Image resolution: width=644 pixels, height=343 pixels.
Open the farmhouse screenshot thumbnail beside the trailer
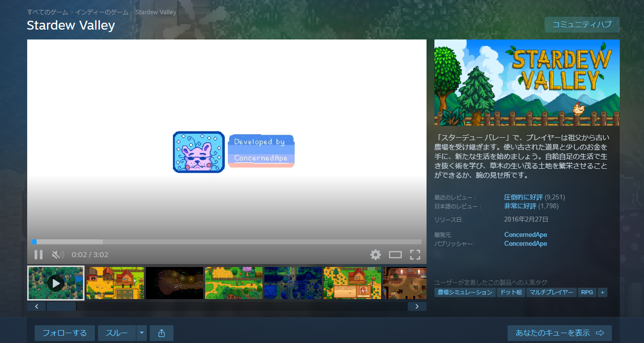pos(115,283)
